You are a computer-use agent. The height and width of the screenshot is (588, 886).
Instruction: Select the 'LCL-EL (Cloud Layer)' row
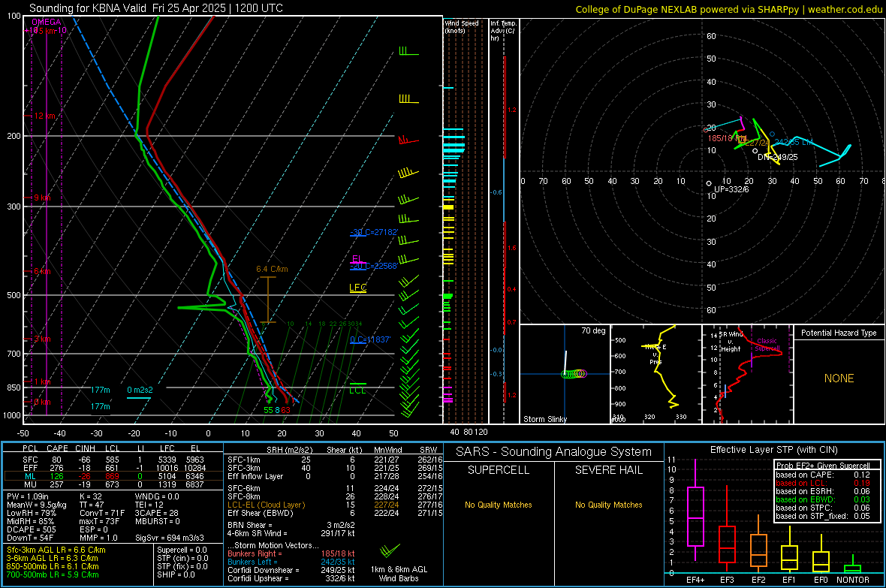(x=334, y=505)
